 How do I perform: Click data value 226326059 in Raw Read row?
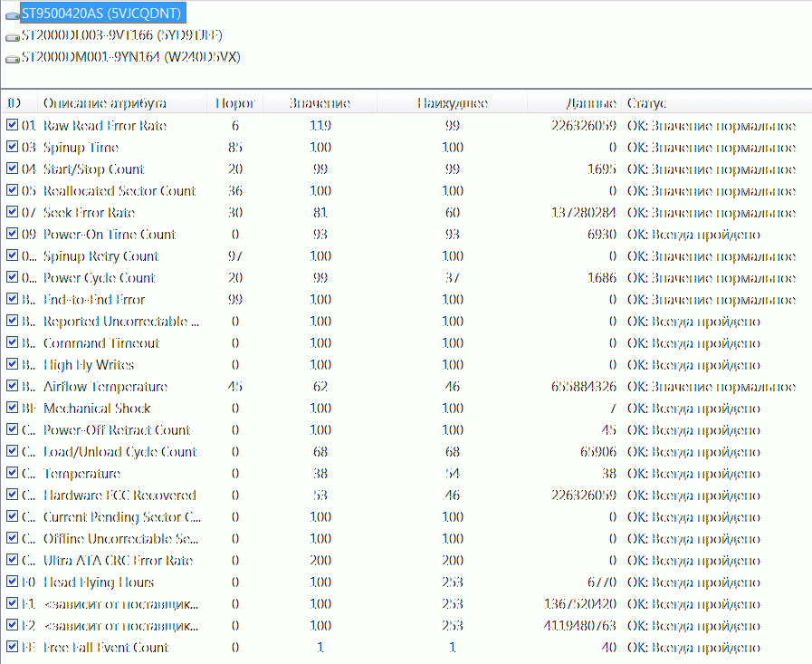point(584,125)
